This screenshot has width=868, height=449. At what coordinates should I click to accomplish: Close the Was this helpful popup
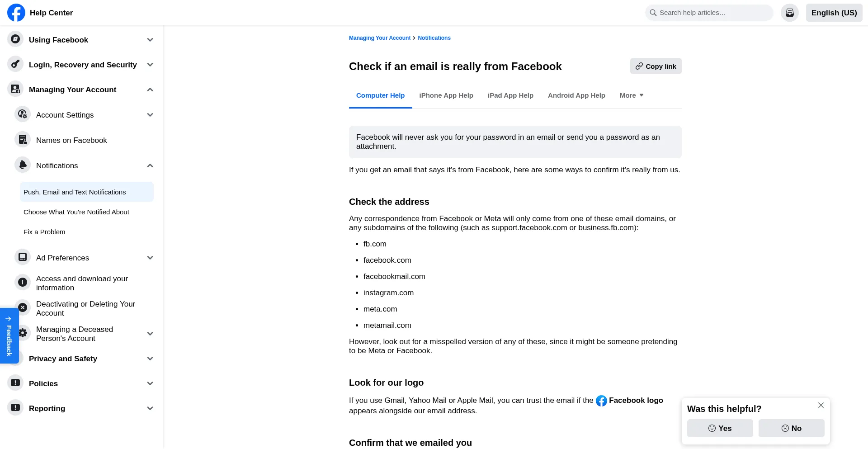pos(821,405)
